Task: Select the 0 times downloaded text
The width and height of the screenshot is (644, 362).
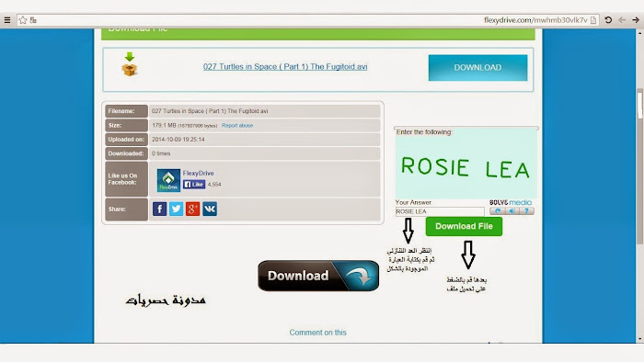Action: pyautogui.click(x=161, y=153)
